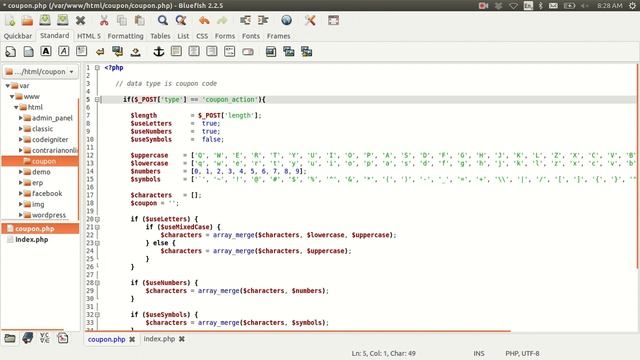The image size is (640, 360).
Task: Insert line break with return arrow icon
Action: pyautogui.click(x=100, y=52)
